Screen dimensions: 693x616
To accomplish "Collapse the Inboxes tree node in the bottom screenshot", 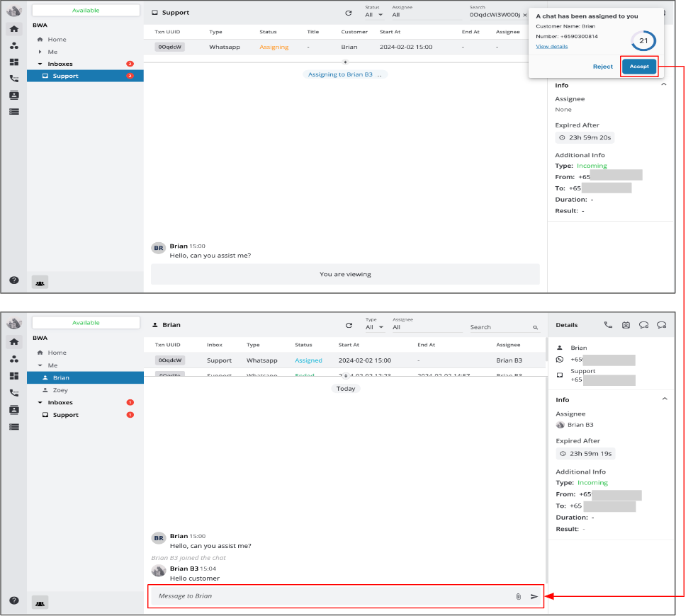I will tap(40, 403).
